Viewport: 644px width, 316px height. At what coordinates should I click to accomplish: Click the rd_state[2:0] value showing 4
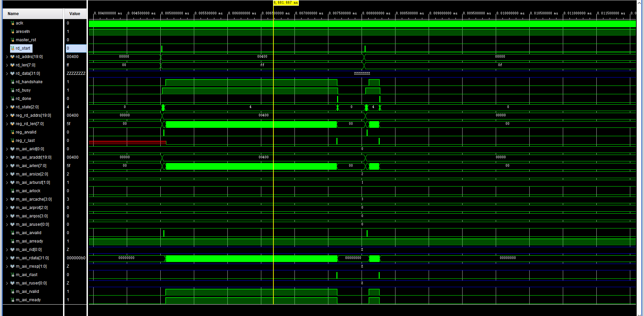(68, 107)
